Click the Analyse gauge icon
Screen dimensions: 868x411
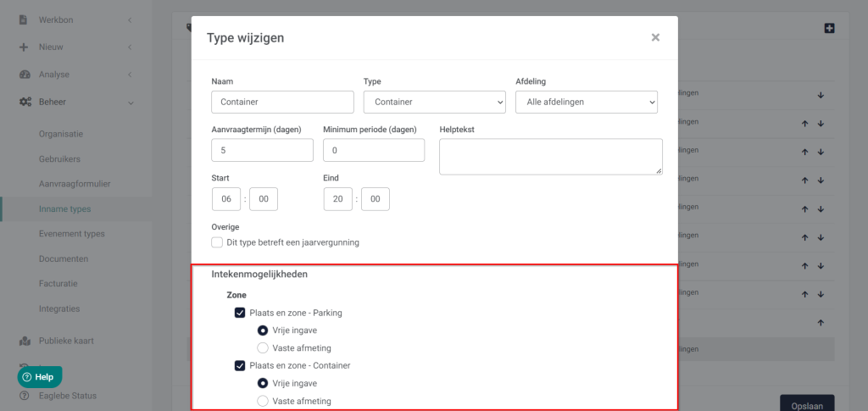pos(25,74)
